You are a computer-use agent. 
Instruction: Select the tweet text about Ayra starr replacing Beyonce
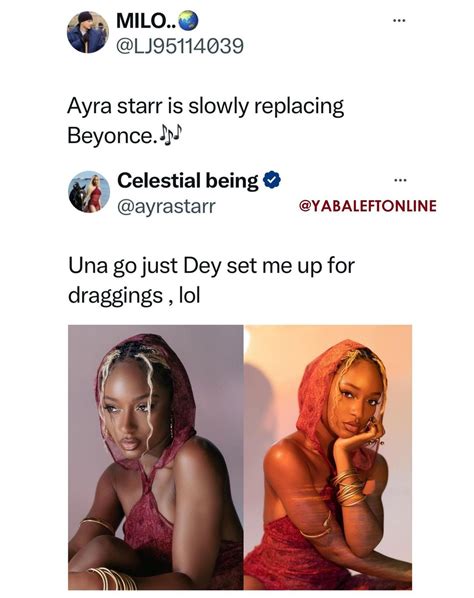tap(206, 120)
